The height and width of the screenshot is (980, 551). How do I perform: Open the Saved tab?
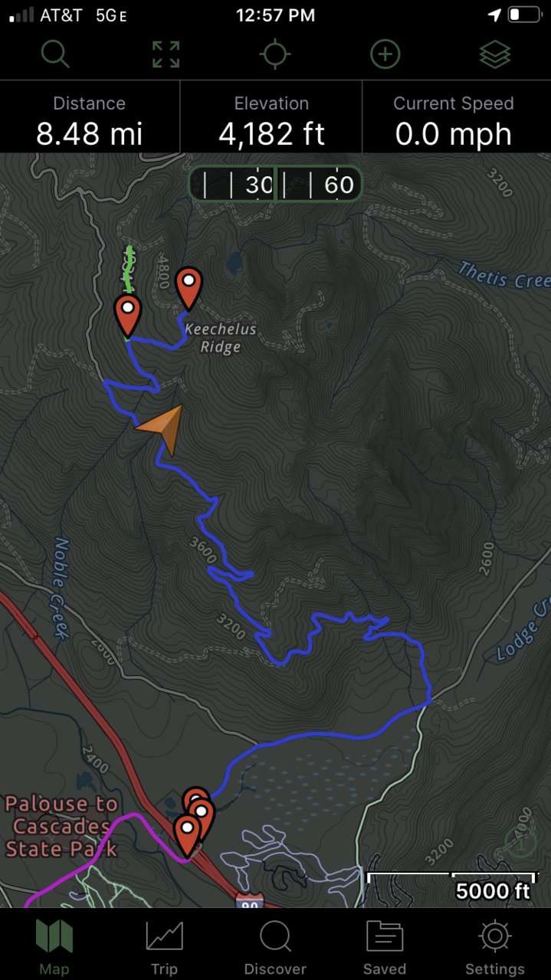385,947
